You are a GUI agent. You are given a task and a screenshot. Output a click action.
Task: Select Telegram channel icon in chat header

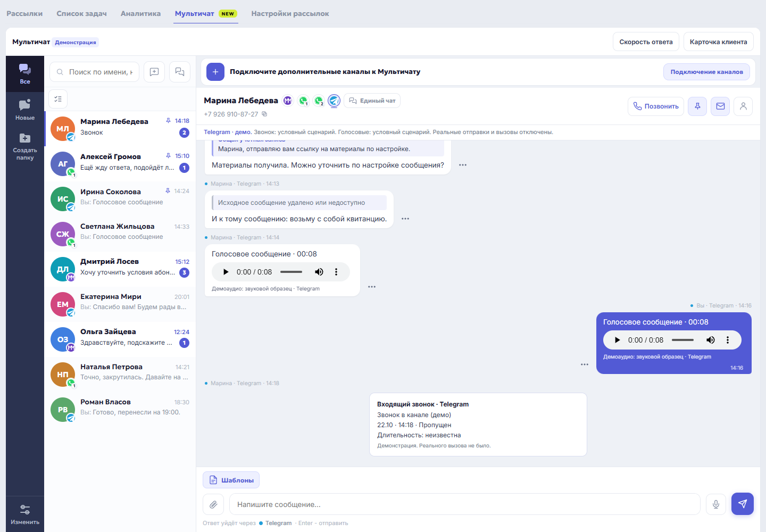(x=334, y=101)
